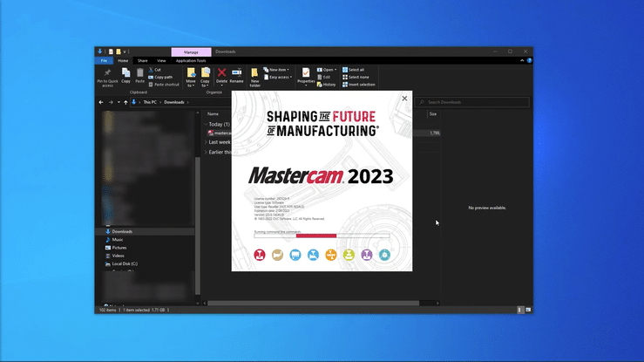
Task: Click the Copy icon in the Clipboard group
Action: 126,76
